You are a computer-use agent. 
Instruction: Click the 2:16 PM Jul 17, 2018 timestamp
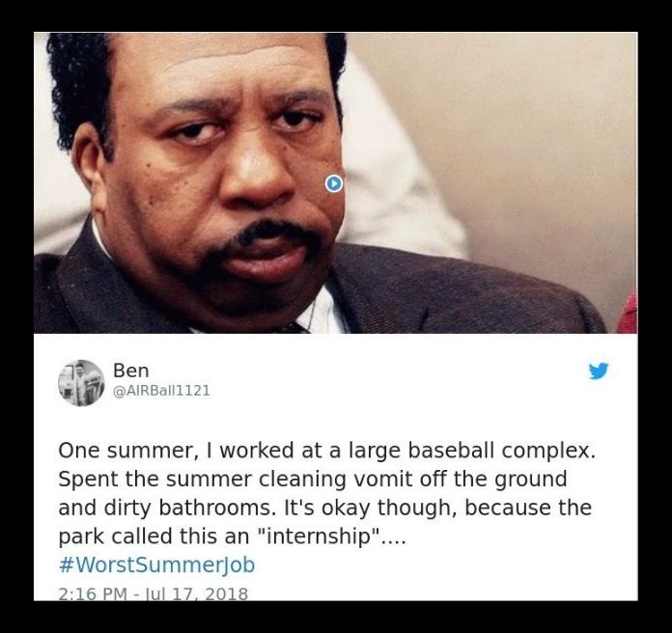153,593
